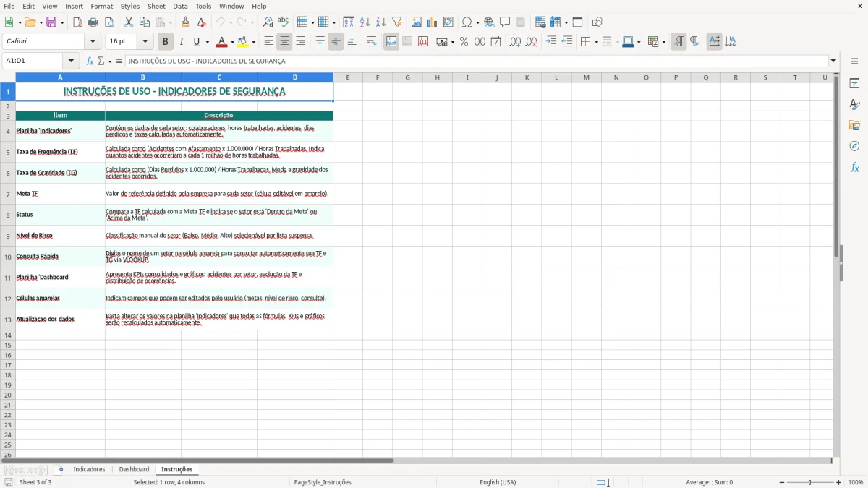The width and height of the screenshot is (868, 488).
Task: Cut the selection with scissors icon
Action: pyautogui.click(x=129, y=22)
